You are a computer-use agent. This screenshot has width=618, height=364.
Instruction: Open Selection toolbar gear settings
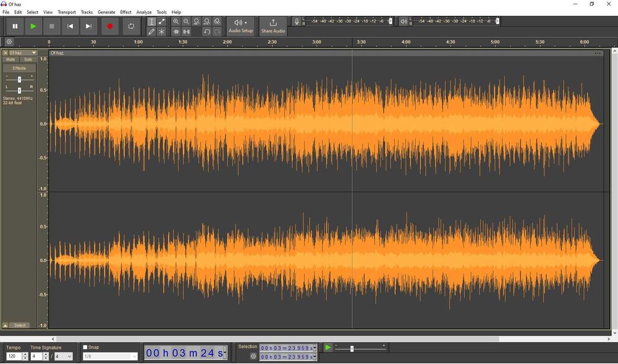coord(253,356)
